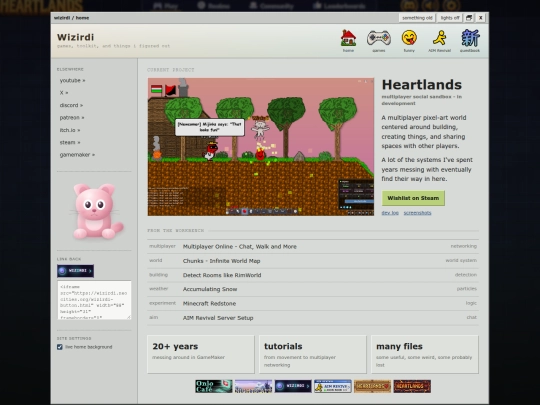Click the 'tutorials' card
The height and width of the screenshot is (405, 540).
313,354
